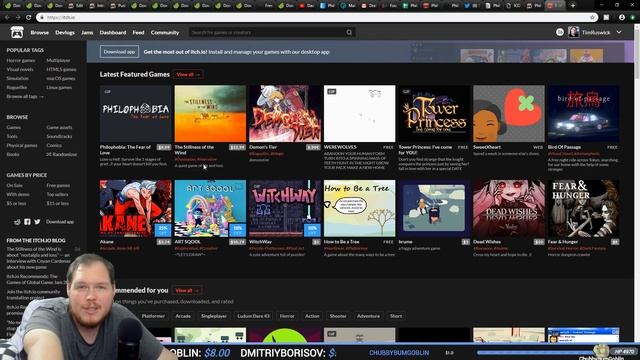The image size is (640, 360).
Task: Open the WitchWay game thumbnail
Action: tap(285, 208)
